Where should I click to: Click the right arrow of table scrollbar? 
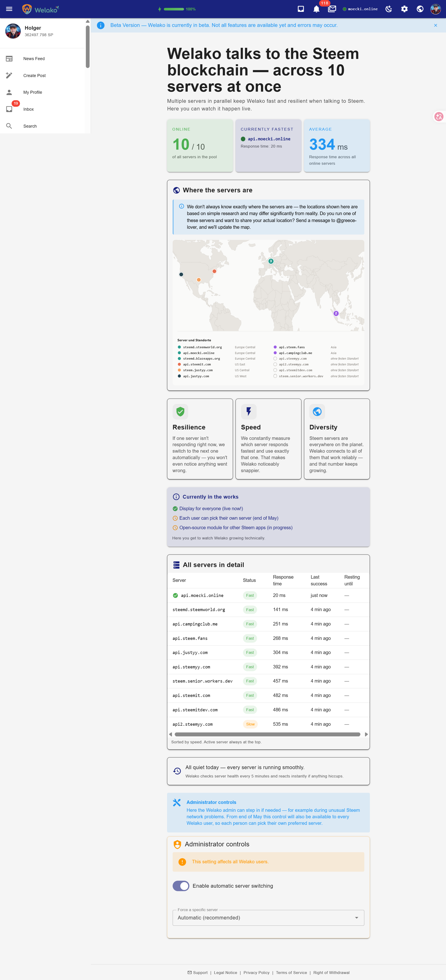coord(366,734)
